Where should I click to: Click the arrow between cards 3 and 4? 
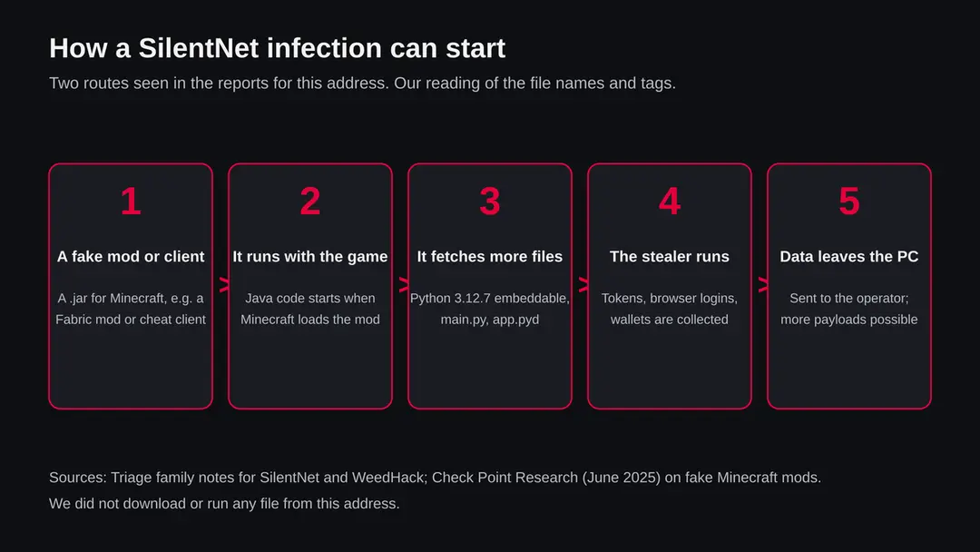(583, 285)
